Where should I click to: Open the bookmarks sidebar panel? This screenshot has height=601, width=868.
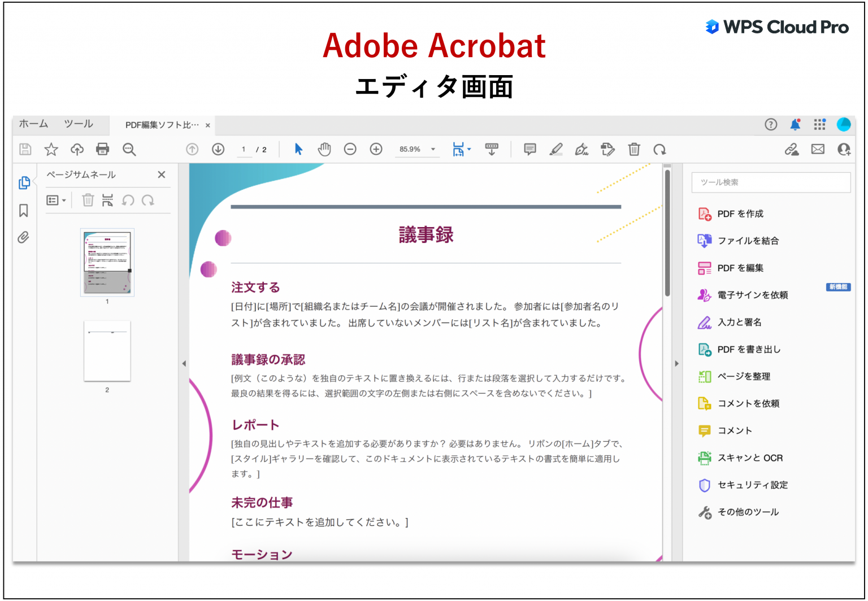point(23,210)
